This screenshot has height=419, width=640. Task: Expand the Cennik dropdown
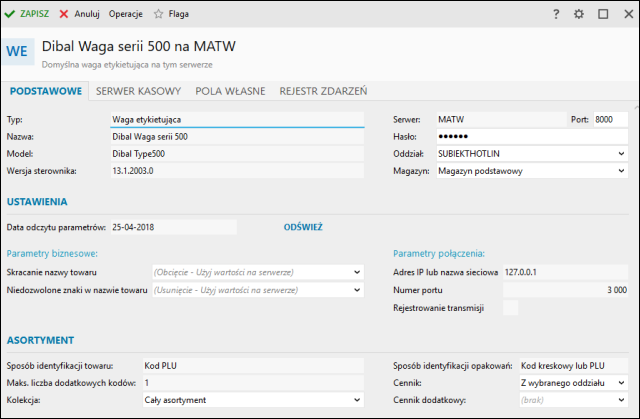tap(621, 383)
